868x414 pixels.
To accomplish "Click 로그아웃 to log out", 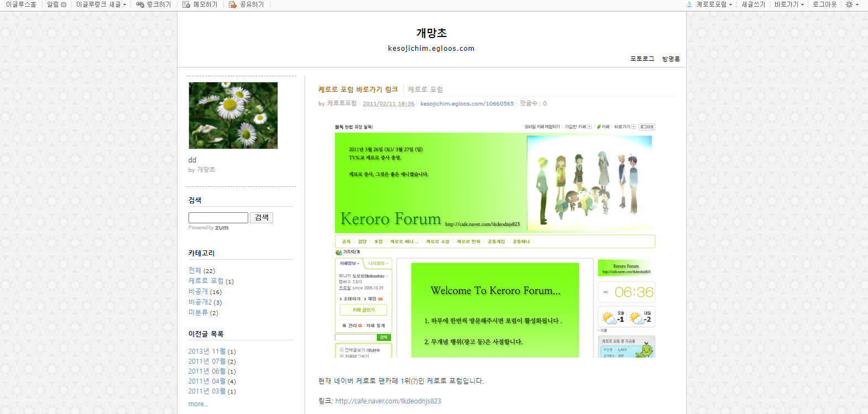I will 824,4.
